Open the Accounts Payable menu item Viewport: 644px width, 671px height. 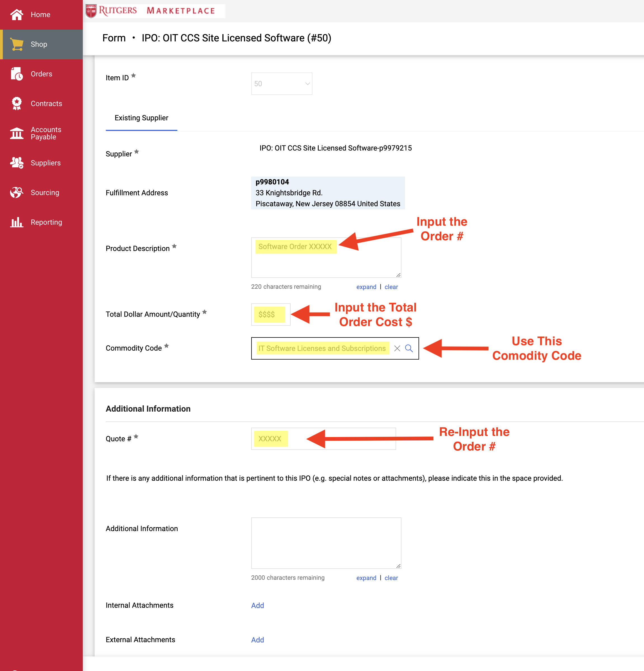pyautogui.click(x=41, y=133)
